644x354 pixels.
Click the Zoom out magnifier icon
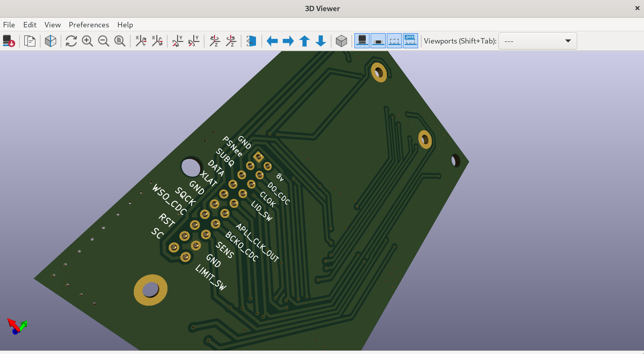(x=103, y=41)
